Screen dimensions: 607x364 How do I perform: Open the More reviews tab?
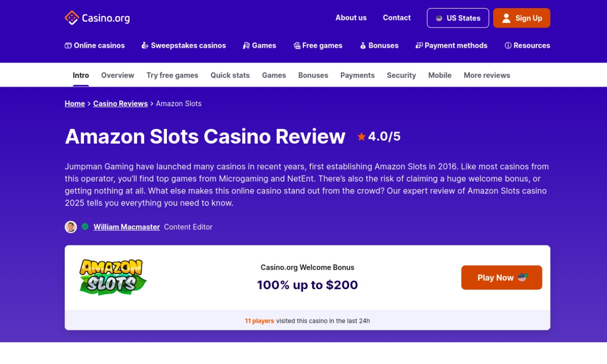point(487,75)
